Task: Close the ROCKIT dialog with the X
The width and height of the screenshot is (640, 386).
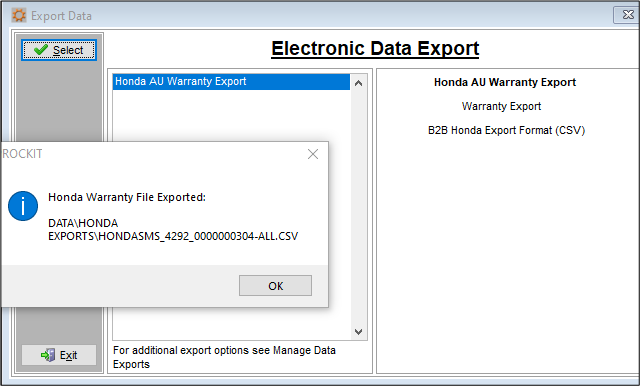Action: [x=313, y=154]
